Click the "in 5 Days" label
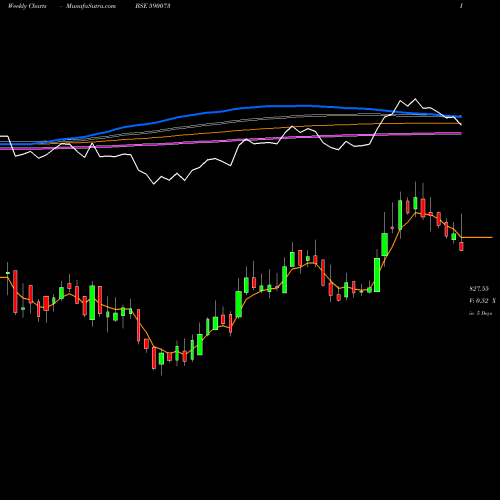 tap(481, 313)
